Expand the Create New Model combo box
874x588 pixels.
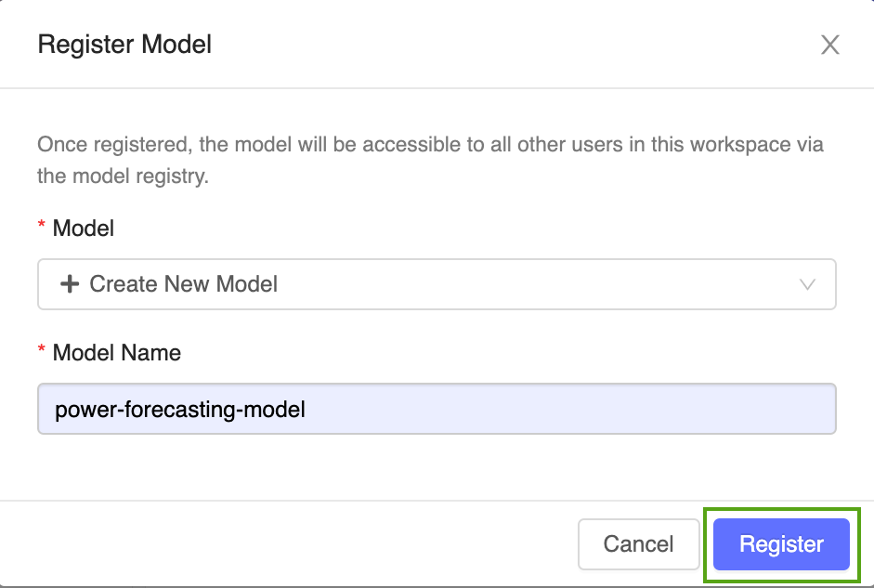coord(437,284)
